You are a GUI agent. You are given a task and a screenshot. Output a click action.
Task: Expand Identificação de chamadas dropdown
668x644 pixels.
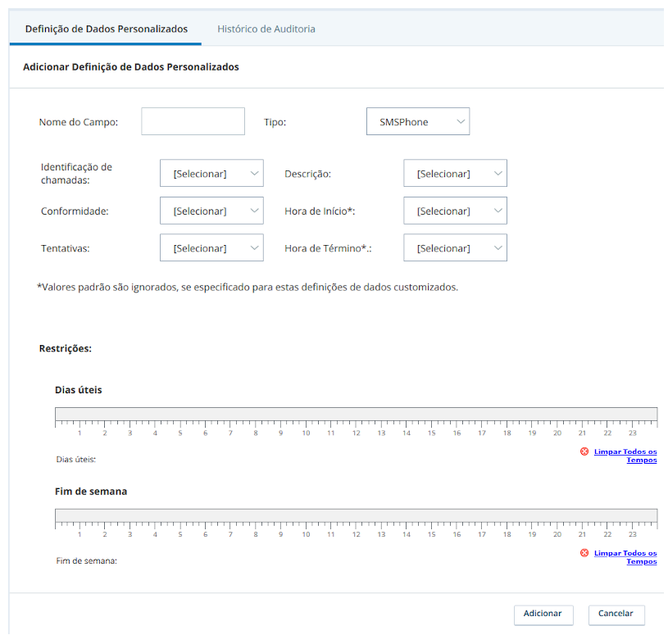(211, 173)
